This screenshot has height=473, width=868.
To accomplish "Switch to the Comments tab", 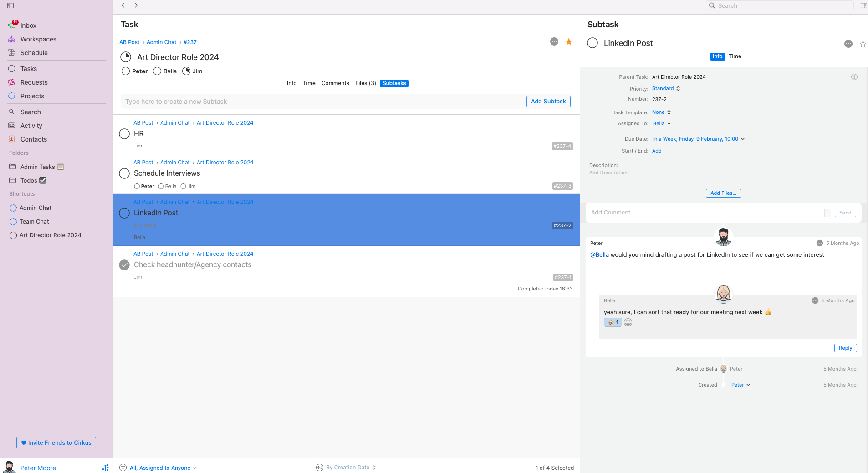I will point(335,83).
